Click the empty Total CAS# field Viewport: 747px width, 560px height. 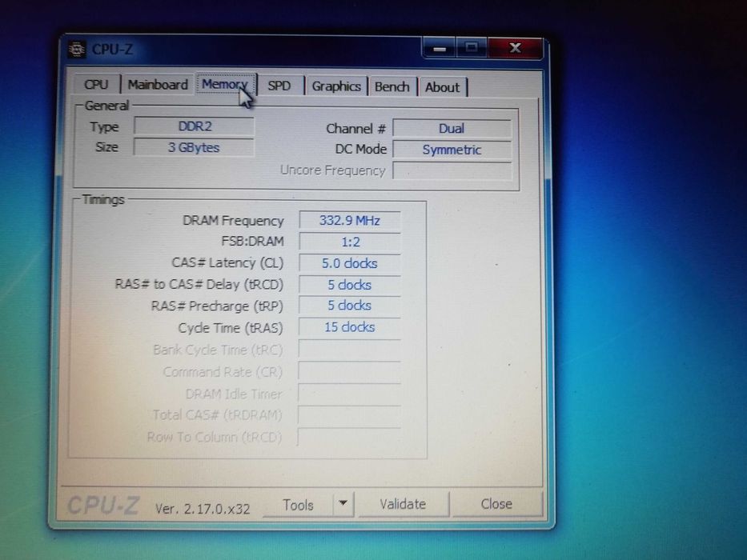349,415
